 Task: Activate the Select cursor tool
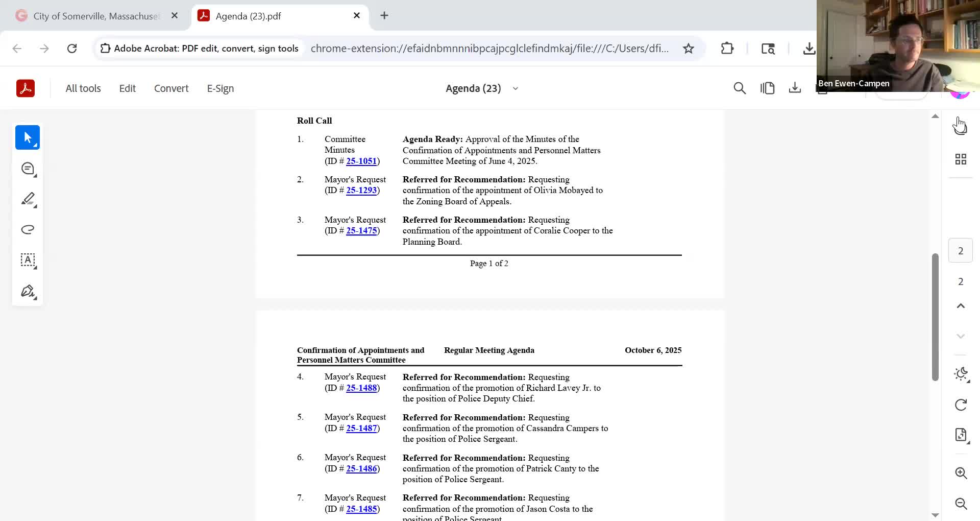(x=28, y=137)
